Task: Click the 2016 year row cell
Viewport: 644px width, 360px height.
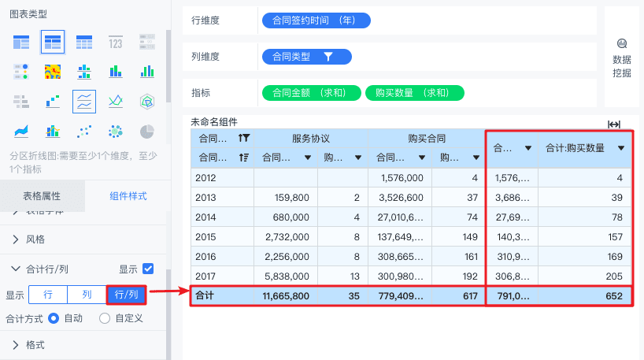Action: coord(222,257)
